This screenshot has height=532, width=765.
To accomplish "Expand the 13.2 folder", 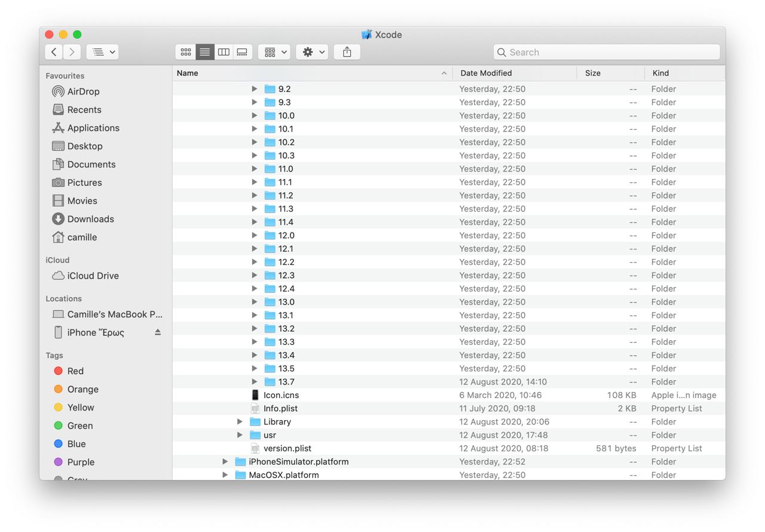I will 255,328.
